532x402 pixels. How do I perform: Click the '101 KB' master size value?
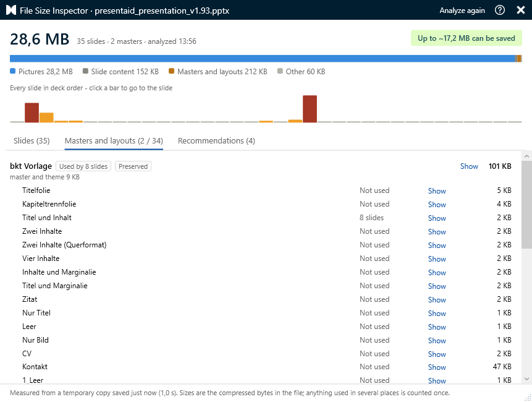click(500, 166)
